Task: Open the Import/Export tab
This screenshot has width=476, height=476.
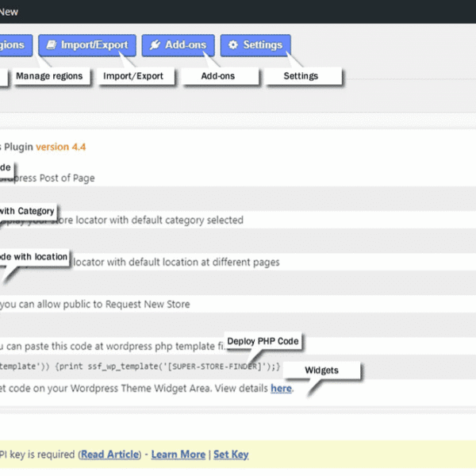Action: tap(87, 45)
